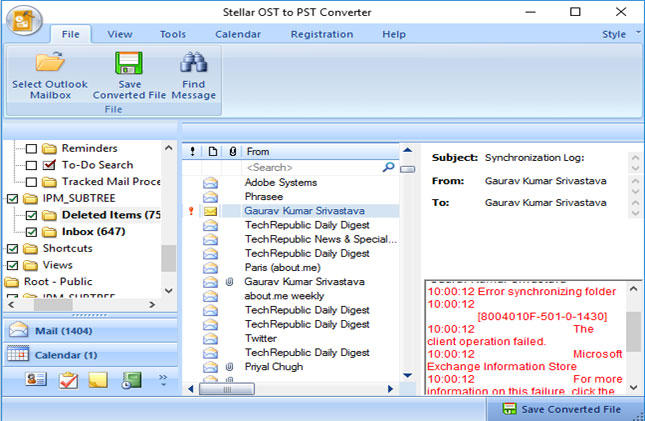Open the Calendar ribbon tab

[238, 34]
